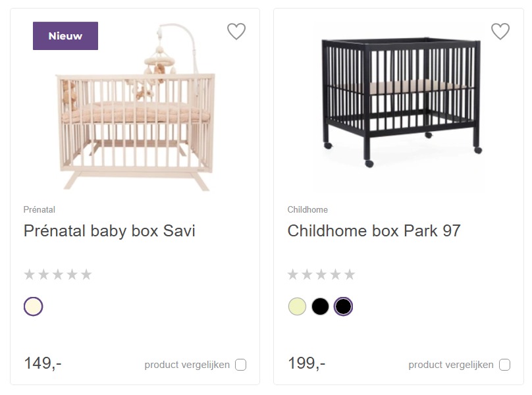Click the purple Nieuw badge
Image resolution: width=532 pixels, height=395 pixels.
tap(65, 36)
